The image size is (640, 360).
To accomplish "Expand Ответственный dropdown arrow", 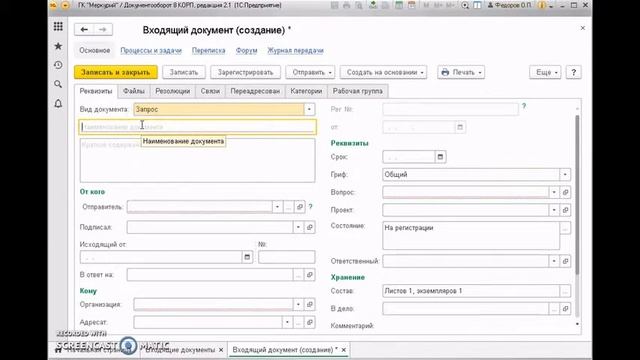I will [x=554, y=261].
